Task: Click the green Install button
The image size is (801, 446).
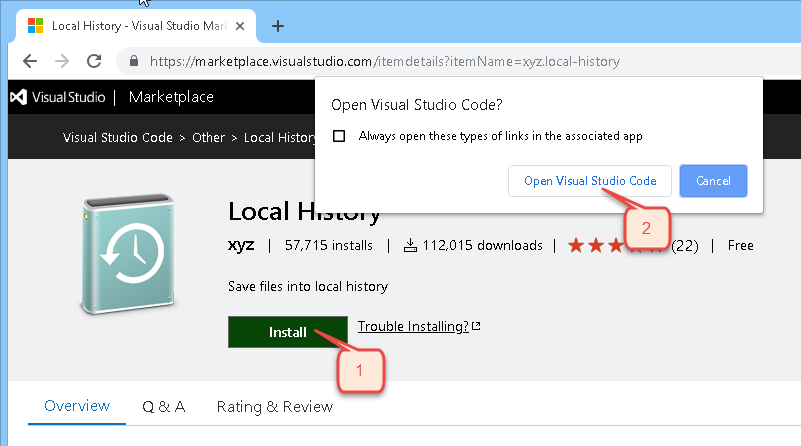Action: coord(287,332)
